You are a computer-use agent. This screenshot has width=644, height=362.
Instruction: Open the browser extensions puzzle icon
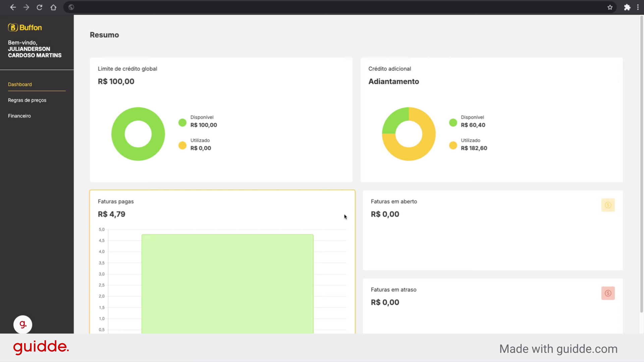[x=627, y=7]
